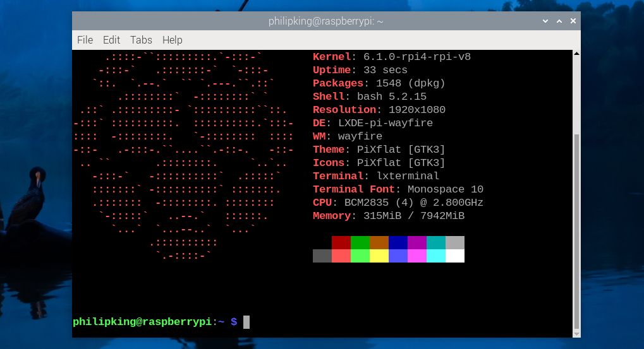Click the light gray color block
This screenshot has width=644, height=349.
(x=455, y=242)
